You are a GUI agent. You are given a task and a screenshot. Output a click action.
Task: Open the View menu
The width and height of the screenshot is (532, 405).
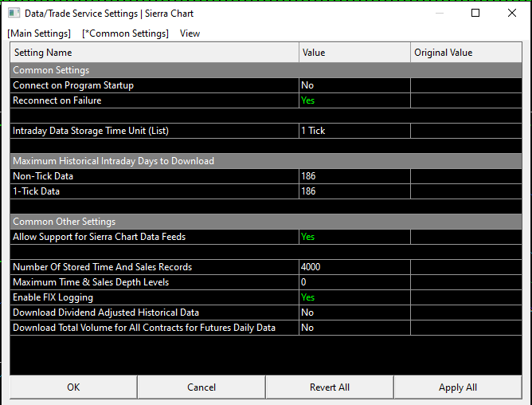click(190, 33)
